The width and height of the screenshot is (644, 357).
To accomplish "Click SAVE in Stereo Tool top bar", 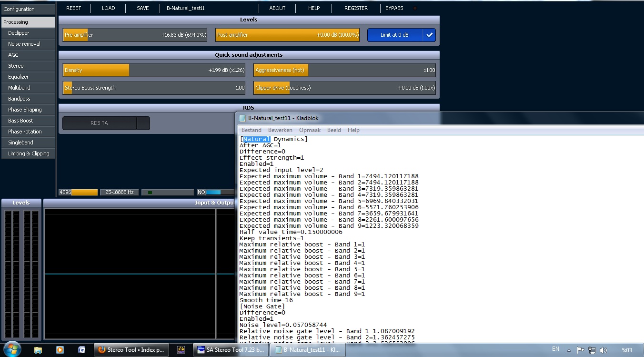I will pos(143,8).
